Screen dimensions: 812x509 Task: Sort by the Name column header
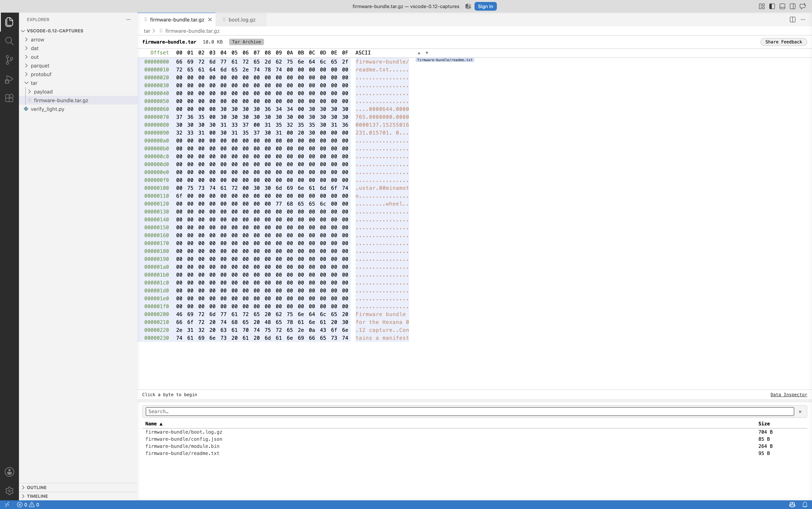coord(154,424)
